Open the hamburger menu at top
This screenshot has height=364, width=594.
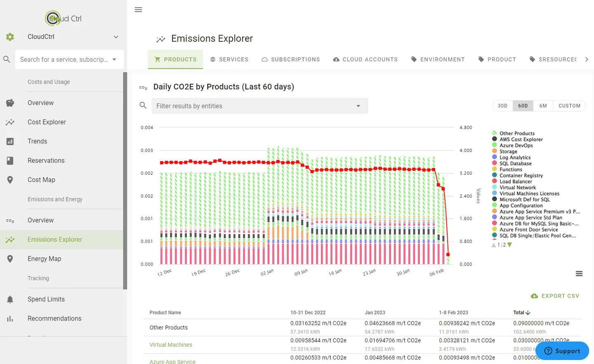tap(138, 9)
